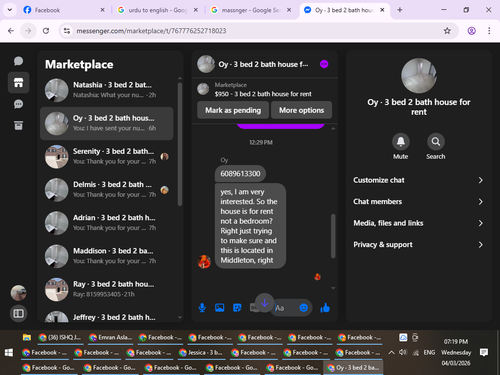Open Chrome three-dot menu
The height and width of the screenshot is (375, 500).
coord(489,31)
